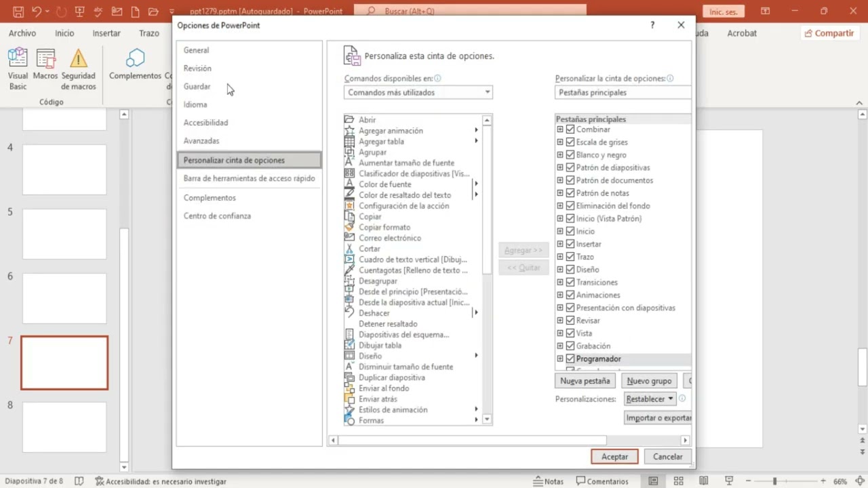Image resolution: width=868 pixels, height=488 pixels.
Task: Open Seguridad de macros warning icon
Action: [79, 58]
